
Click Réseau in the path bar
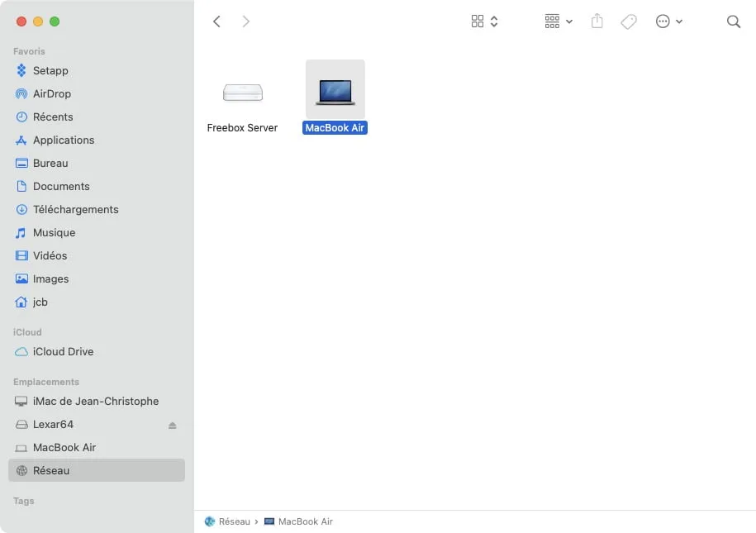click(x=227, y=521)
